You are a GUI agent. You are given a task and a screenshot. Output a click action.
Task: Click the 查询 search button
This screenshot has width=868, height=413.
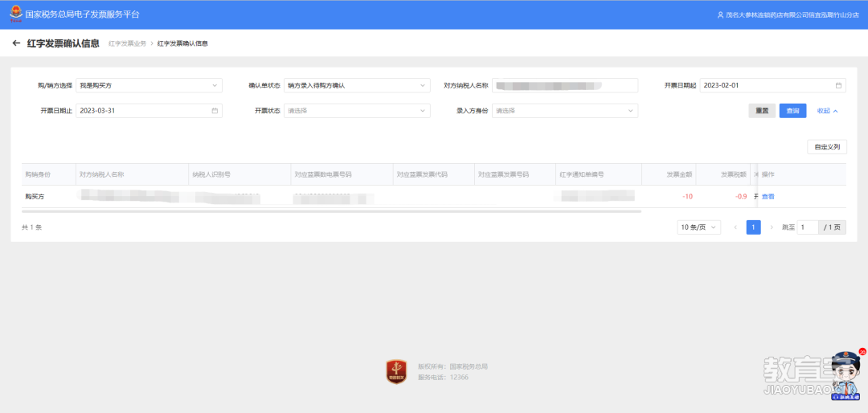point(792,111)
